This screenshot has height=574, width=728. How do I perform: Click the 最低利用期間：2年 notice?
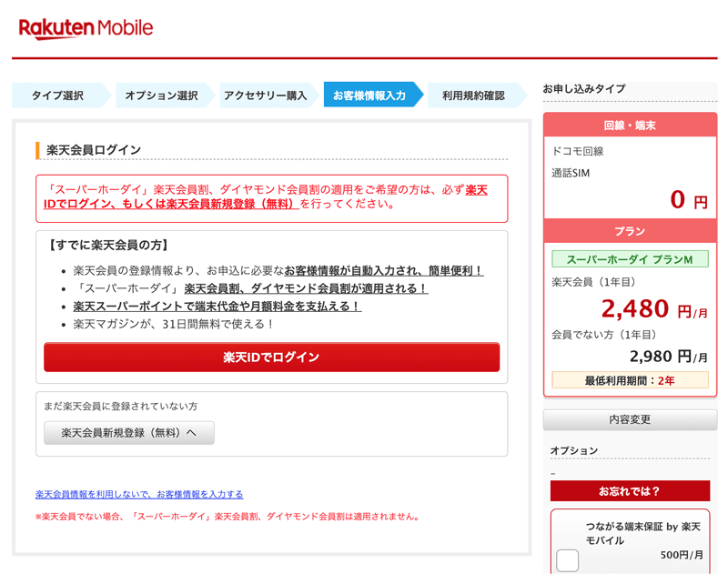pyautogui.click(x=630, y=380)
